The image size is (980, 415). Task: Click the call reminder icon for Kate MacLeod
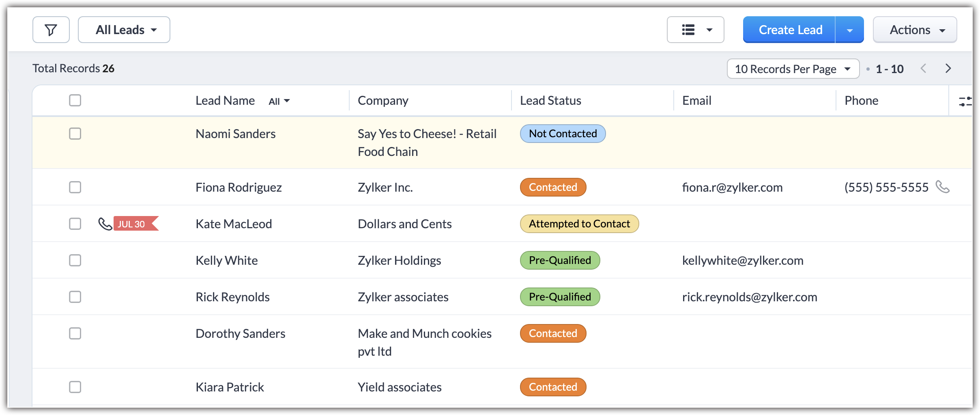point(105,224)
